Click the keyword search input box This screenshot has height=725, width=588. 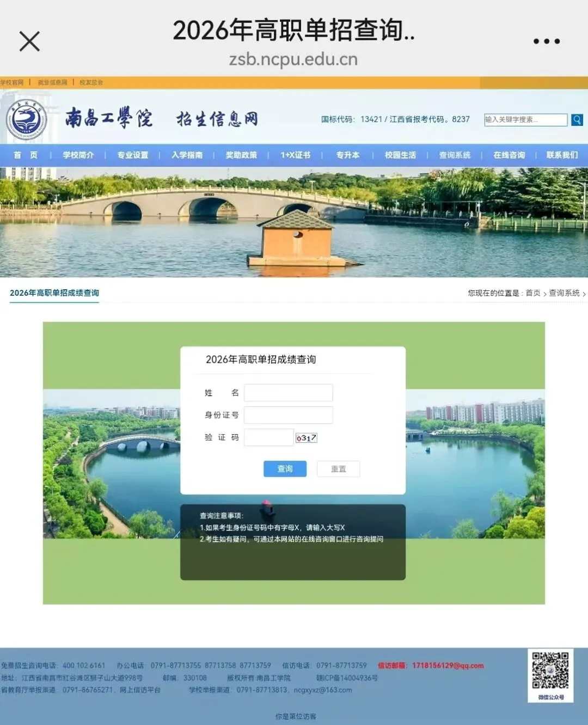525,120
